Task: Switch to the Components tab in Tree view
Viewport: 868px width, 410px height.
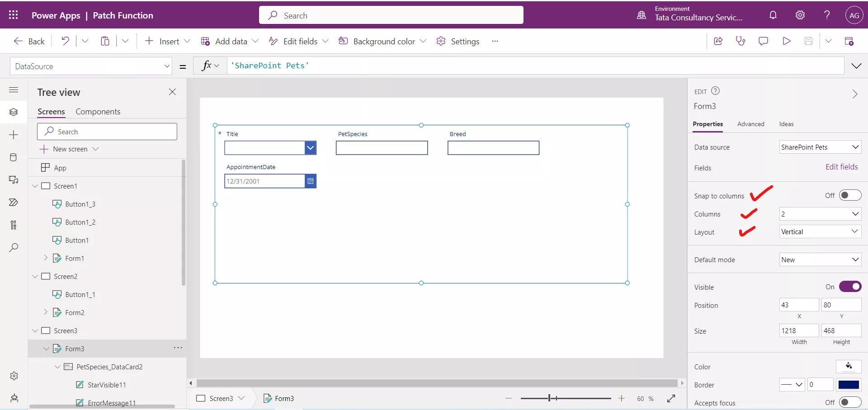Action: click(98, 111)
